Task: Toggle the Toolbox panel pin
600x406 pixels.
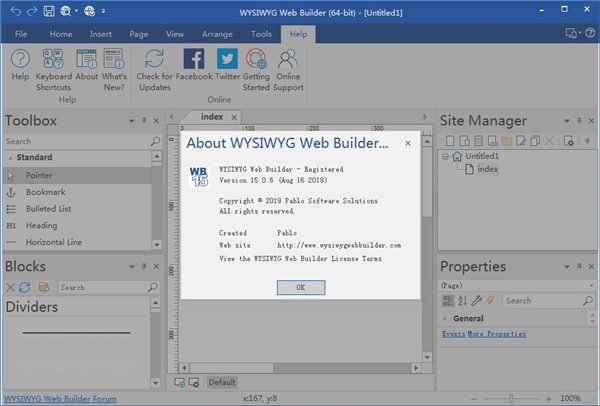Action: (x=144, y=121)
